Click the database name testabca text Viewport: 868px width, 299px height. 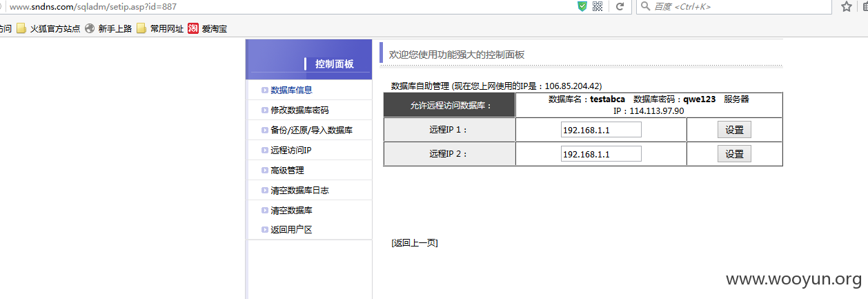pos(607,99)
